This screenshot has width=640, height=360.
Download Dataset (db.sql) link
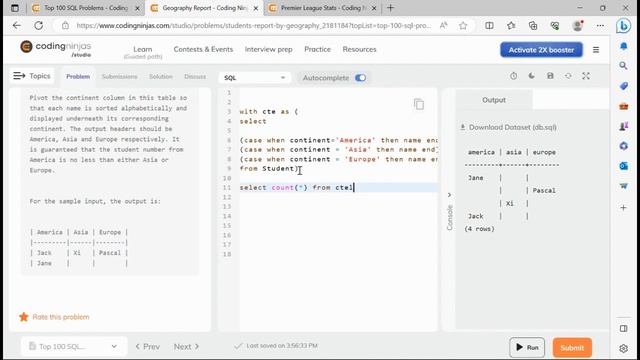tap(509, 127)
